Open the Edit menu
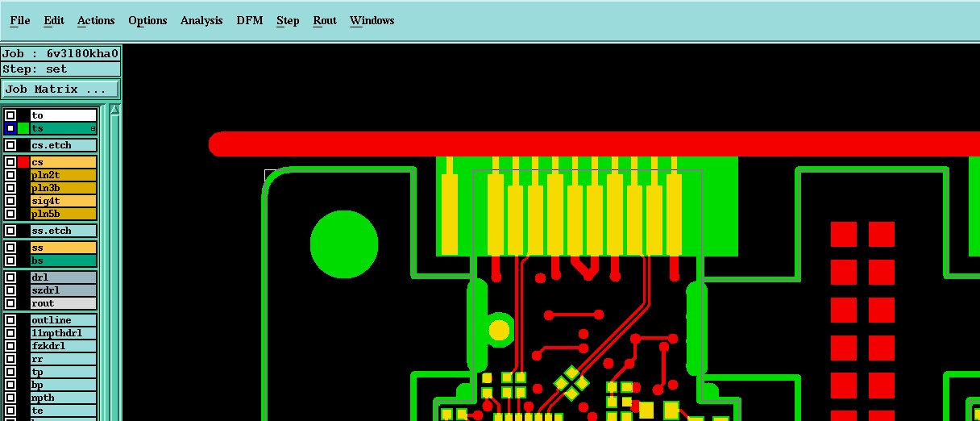 54,20
